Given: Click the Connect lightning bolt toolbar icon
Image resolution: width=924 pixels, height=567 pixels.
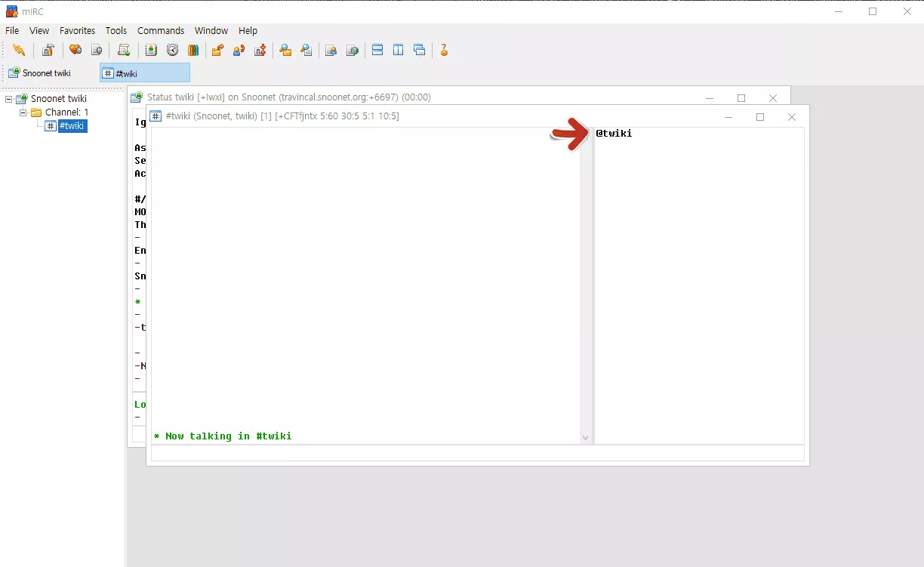Looking at the screenshot, I should 19,51.
